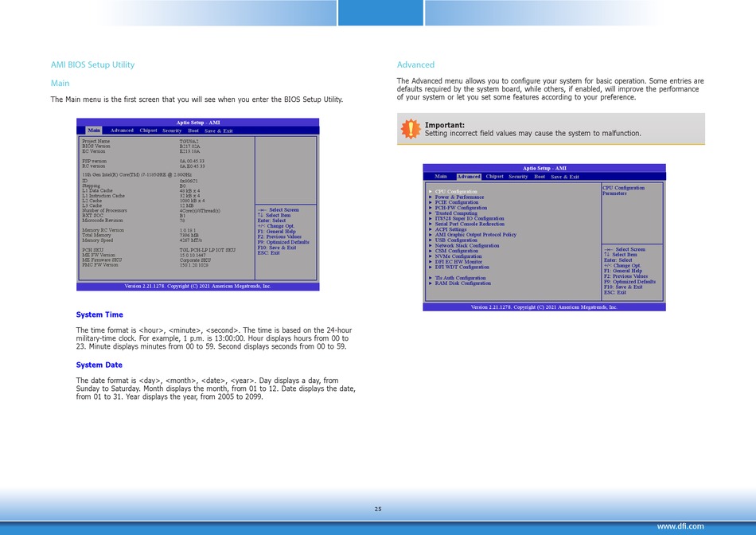Screen dimensions: 756x535
Task: Click 'Memory Speed' row label
Action: click(x=97, y=240)
